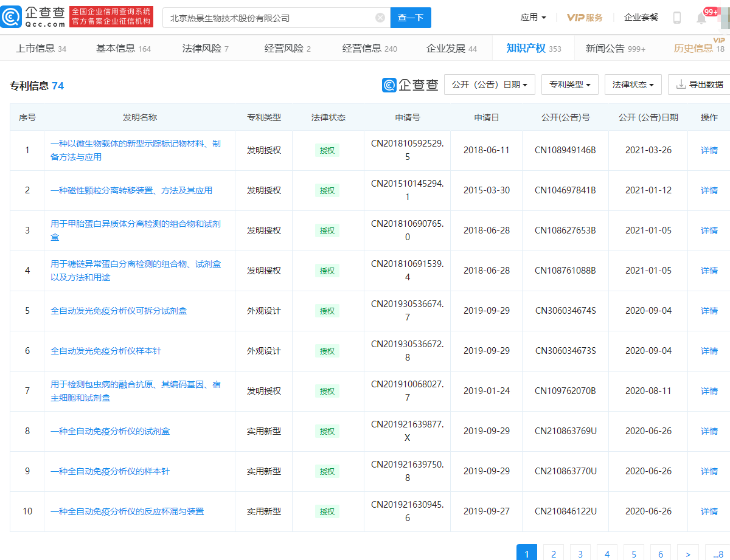
Task: Click the VIP服务 crown link
Action: click(585, 18)
